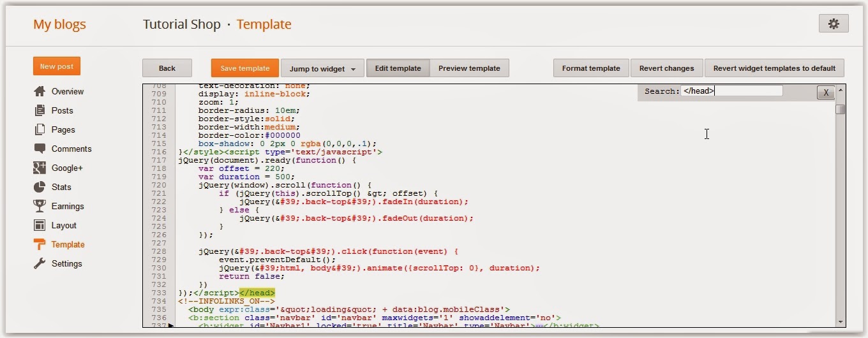Click the Template heading in title
This screenshot has width=868, height=338.
click(264, 25)
